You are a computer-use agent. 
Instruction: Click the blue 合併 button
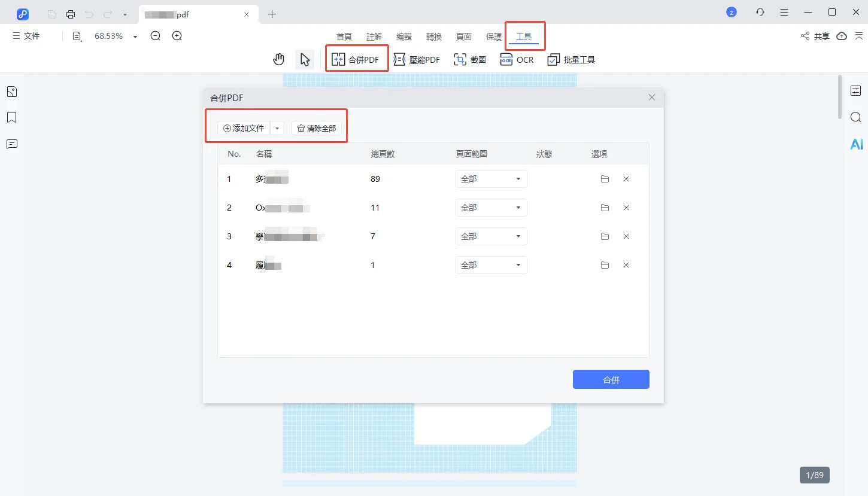click(611, 379)
